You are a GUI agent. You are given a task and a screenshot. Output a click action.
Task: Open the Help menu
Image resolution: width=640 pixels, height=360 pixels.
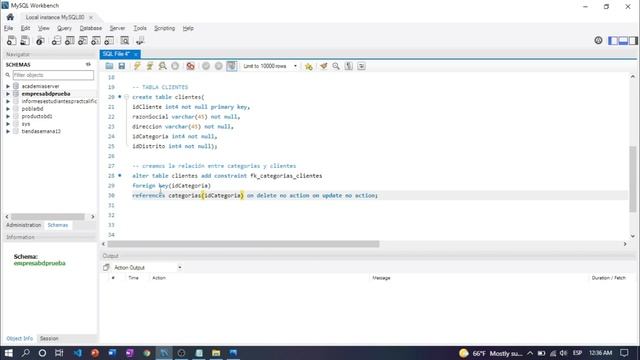pyautogui.click(x=188, y=28)
